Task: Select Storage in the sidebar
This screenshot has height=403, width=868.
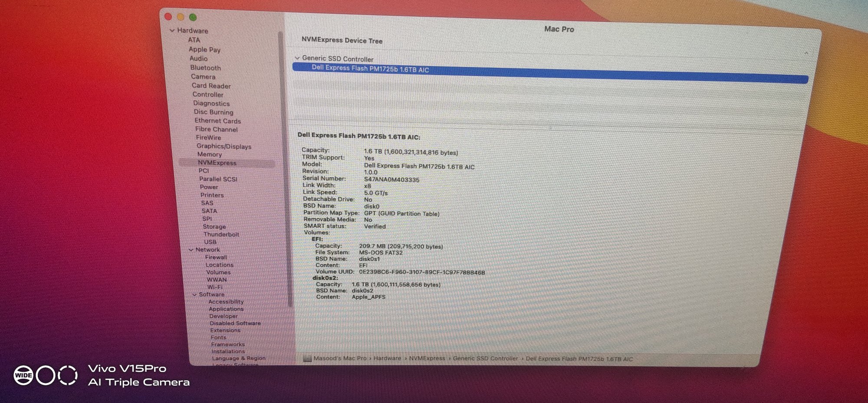Action: point(214,227)
